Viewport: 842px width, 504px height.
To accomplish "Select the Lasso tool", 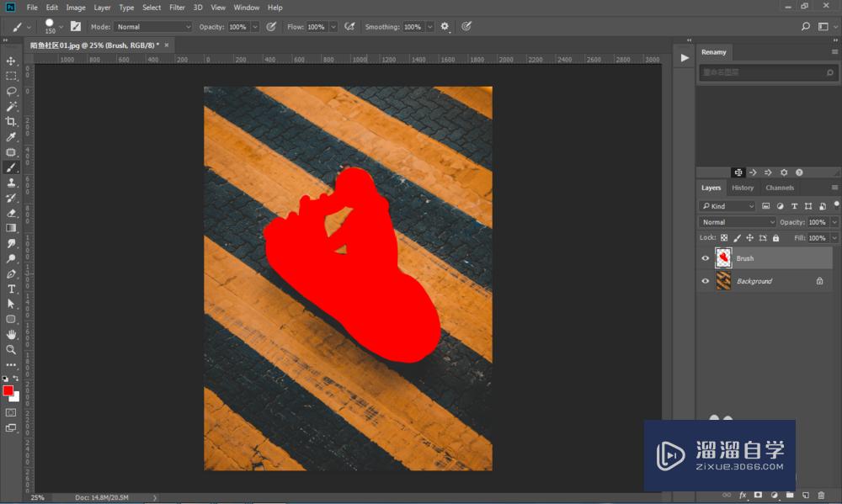I will [x=11, y=91].
